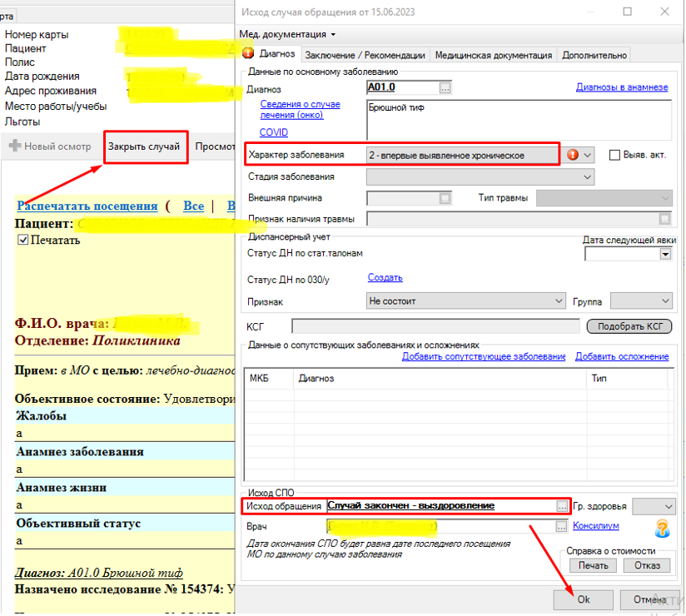Maximize the Исход случая обращения window
This screenshot has width=686, height=616.
[628, 12]
